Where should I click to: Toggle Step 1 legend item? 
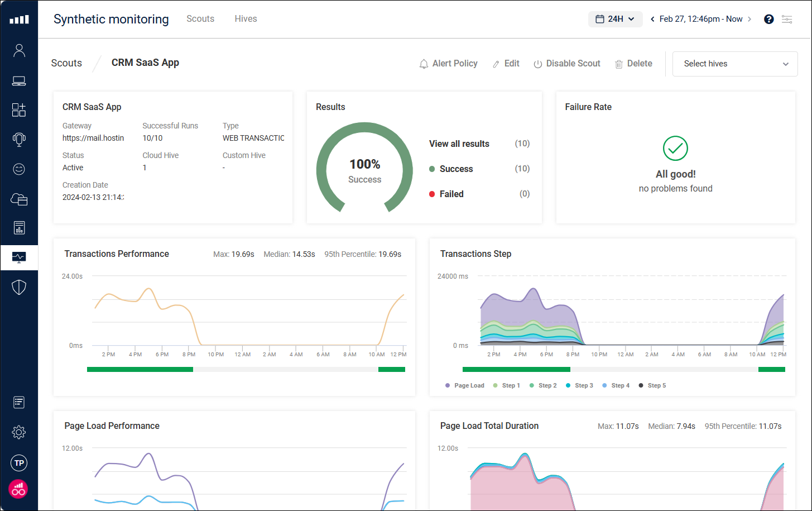coord(507,385)
